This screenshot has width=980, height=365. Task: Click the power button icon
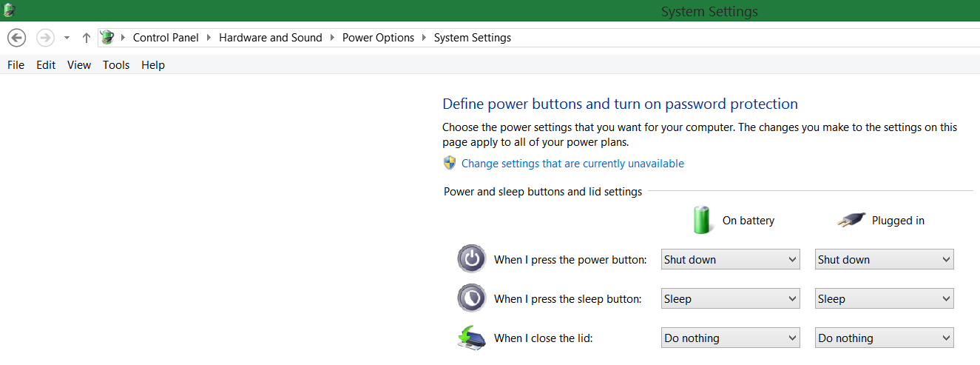click(x=471, y=259)
